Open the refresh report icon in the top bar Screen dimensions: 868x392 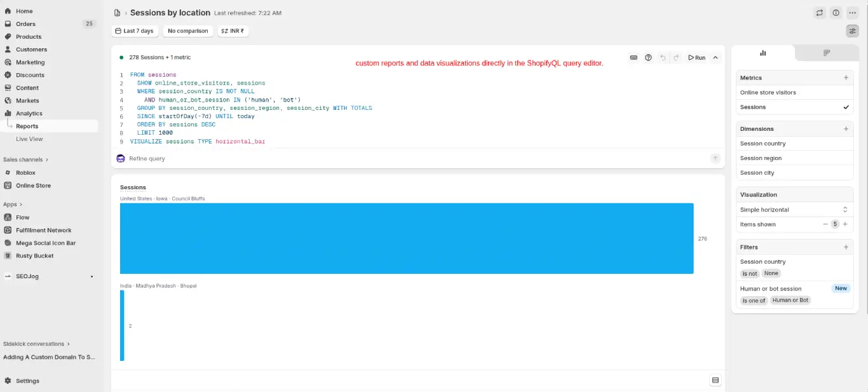point(819,12)
